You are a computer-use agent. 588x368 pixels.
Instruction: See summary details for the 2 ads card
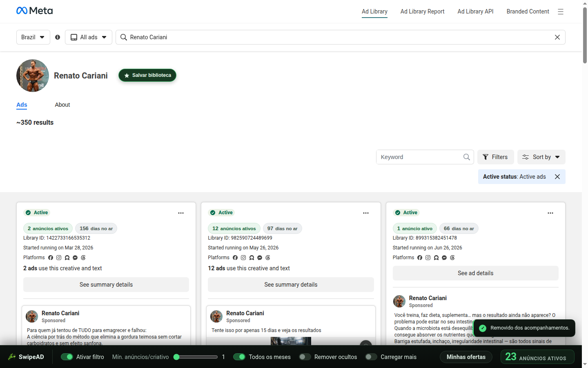click(x=106, y=285)
